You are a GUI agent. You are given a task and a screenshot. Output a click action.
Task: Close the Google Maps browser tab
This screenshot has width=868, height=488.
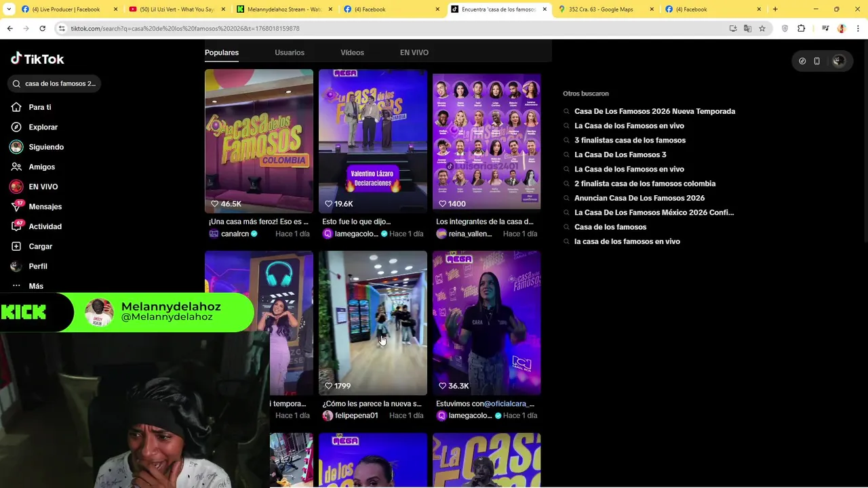pos(652,9)
